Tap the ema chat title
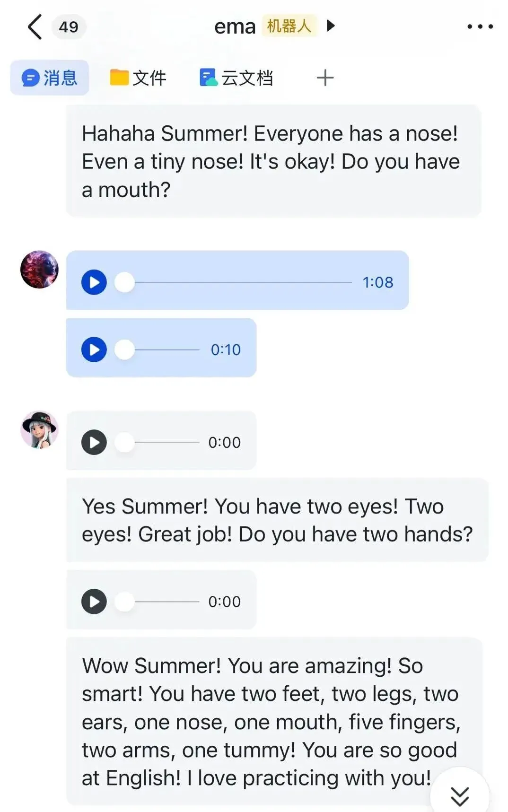The width and height of the screenshot is (508, 812). (235, 26)
